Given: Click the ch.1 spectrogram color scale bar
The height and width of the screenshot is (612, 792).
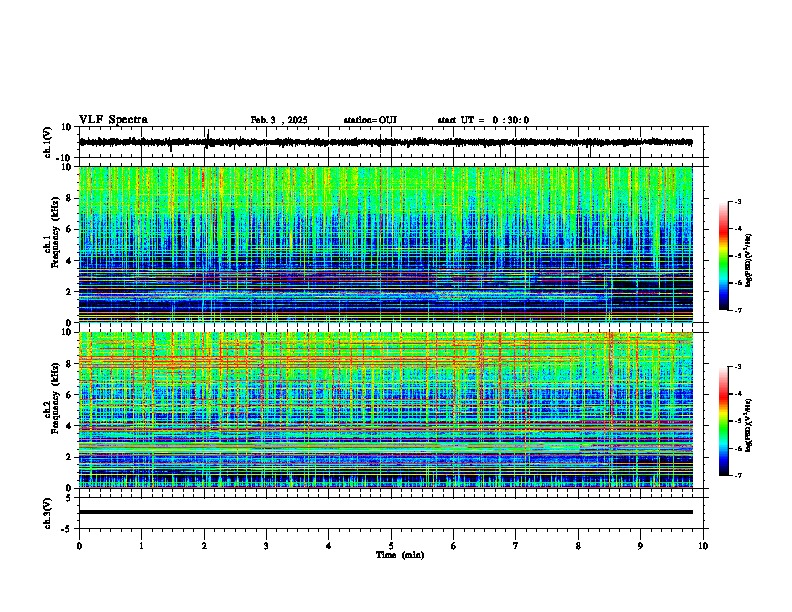Looking at the screenshot, I should (724, 256).
